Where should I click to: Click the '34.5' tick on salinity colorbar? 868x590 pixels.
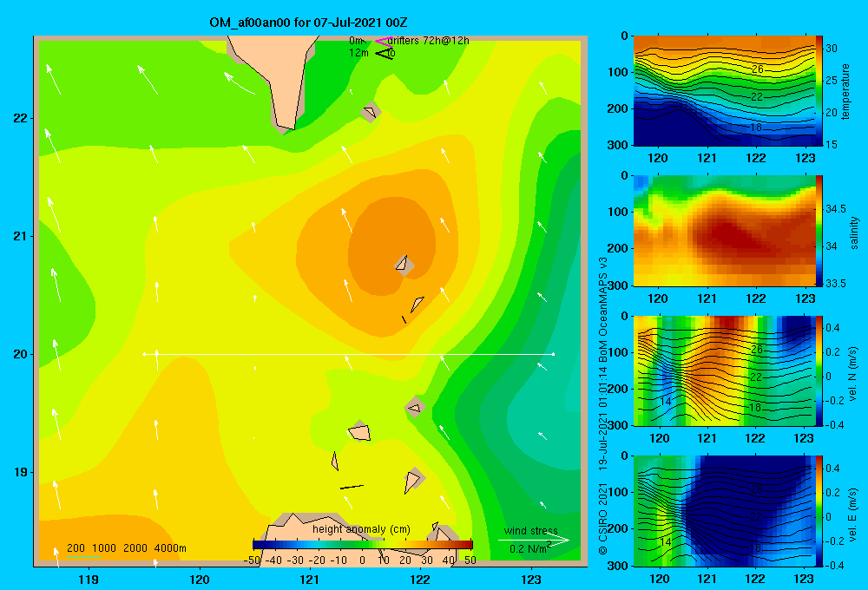point(835,209)
